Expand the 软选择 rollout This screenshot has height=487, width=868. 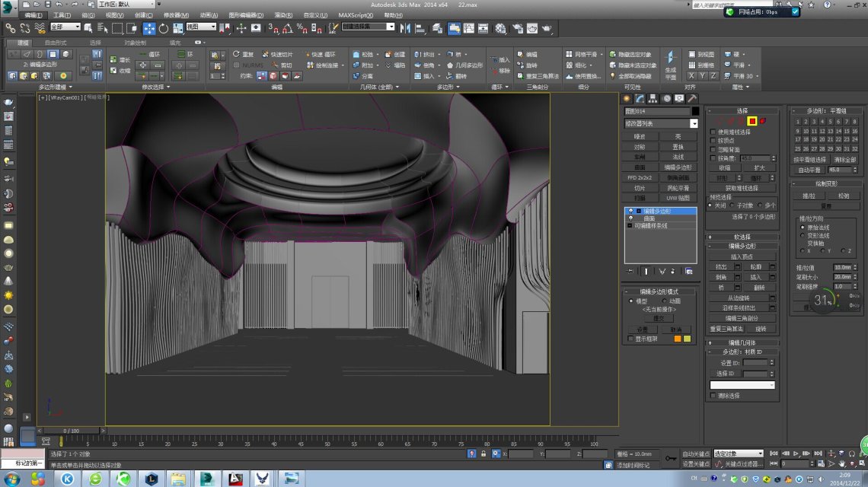coord(742,237)
